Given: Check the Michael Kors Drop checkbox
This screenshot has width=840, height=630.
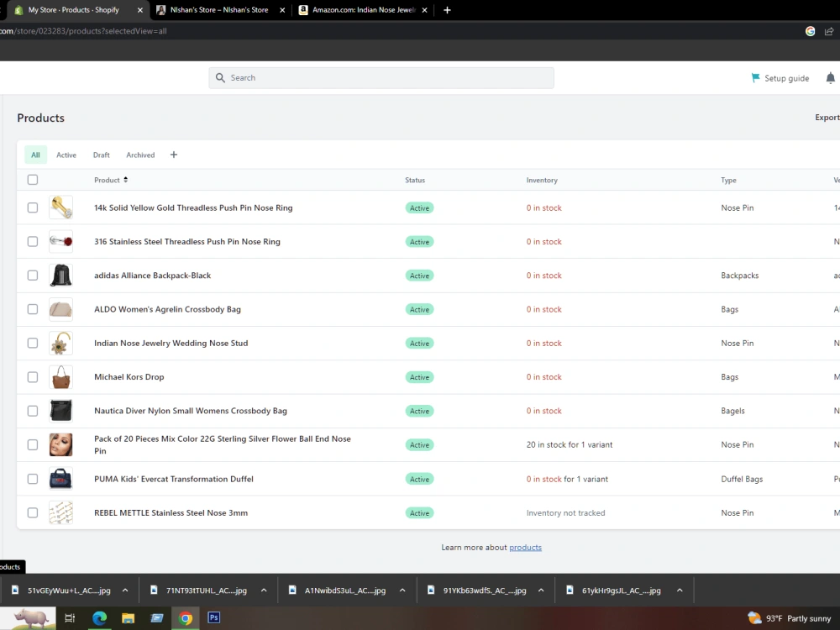Looking at the screenshot, I should 33,377.
